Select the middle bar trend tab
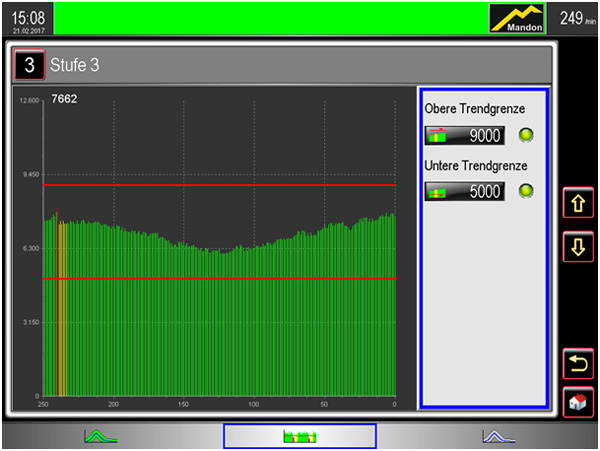This screenshot has height=451, width=600. click(x=299, y=436)
